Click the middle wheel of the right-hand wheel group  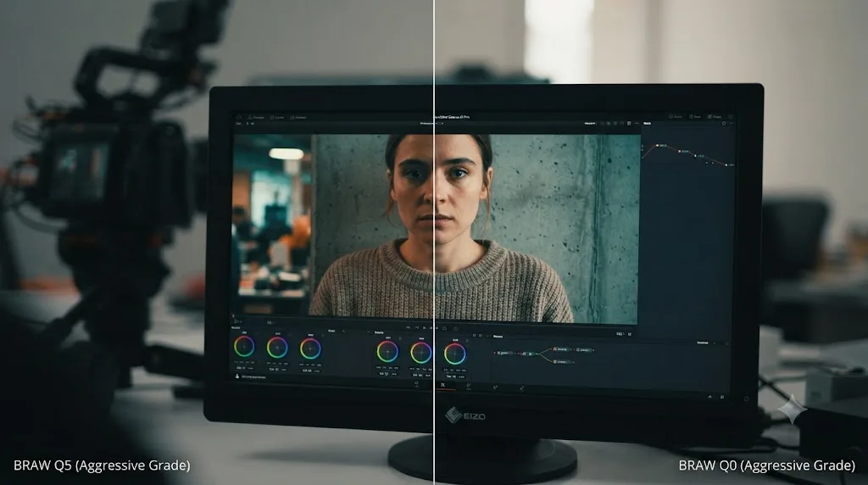tap(420, 353)
